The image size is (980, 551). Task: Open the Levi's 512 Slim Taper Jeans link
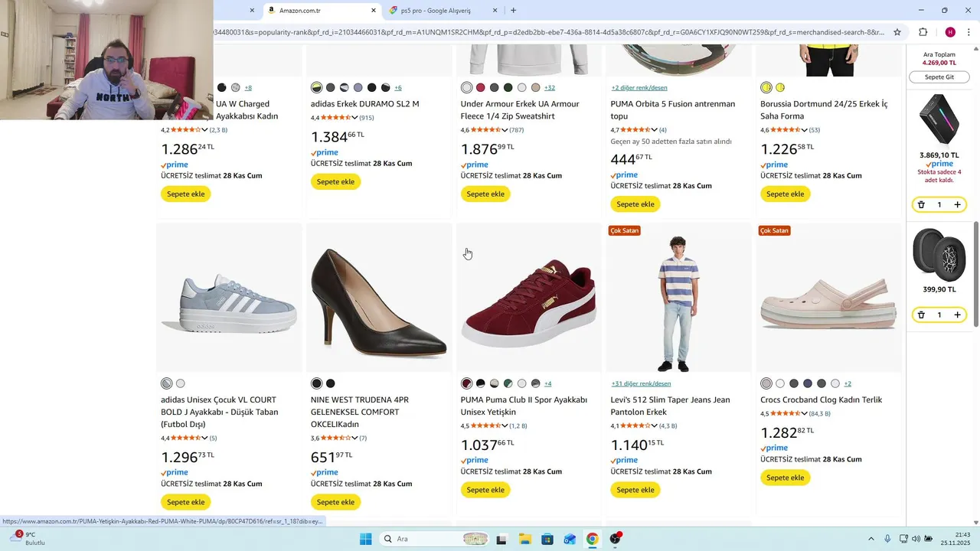point(670,406)
